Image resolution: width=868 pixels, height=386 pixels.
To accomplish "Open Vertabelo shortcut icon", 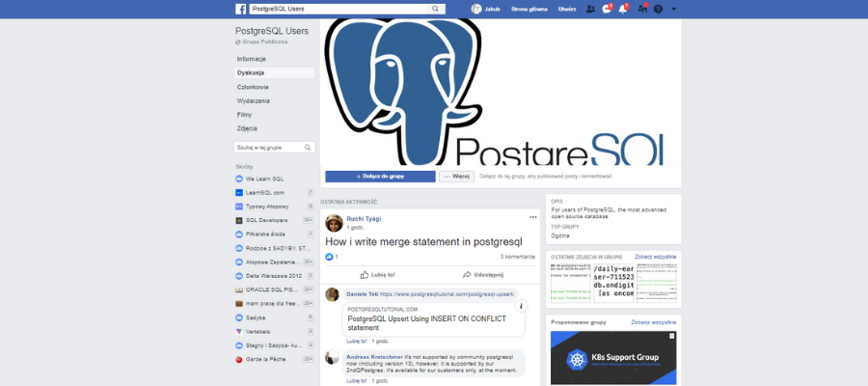I will (239, 332).
